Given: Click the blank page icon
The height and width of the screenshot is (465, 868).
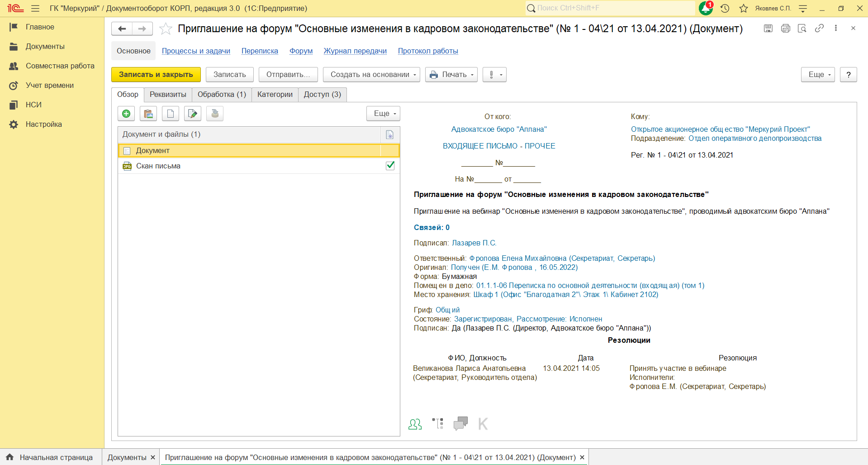Looking at the screenshot, I should click(171, 114).
